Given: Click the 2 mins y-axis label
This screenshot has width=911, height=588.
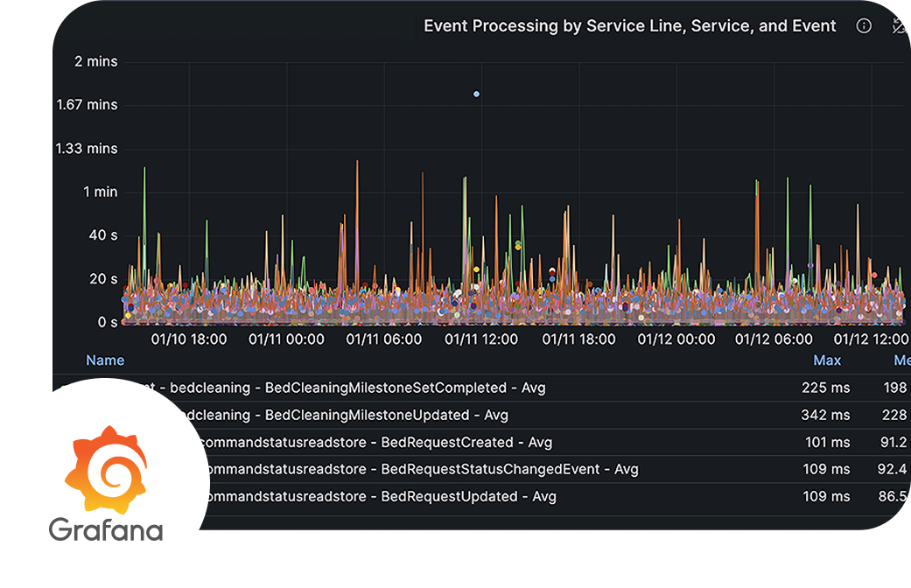Looking at the screenshot, I should (x=96, y=61).
